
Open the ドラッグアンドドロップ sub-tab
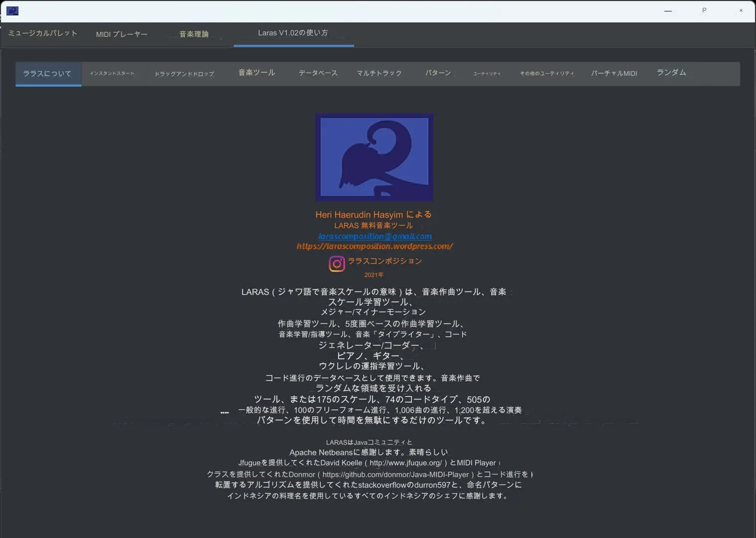tap(184, 74)
